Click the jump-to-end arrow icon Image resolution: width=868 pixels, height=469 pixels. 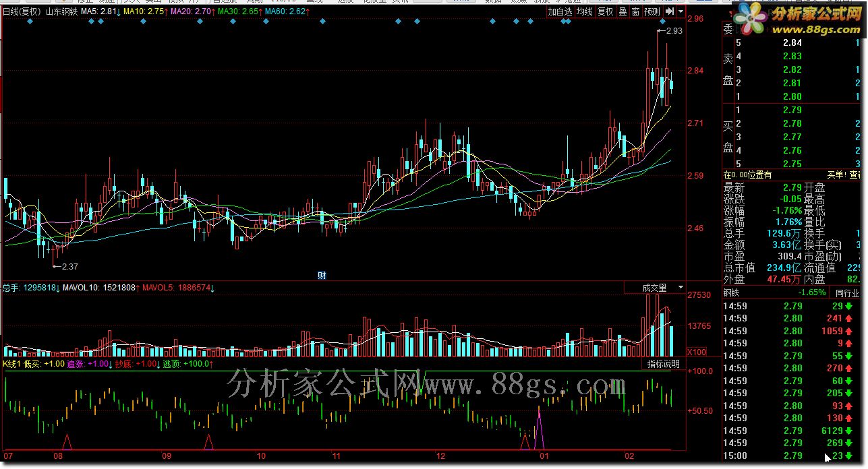(669, 11)
